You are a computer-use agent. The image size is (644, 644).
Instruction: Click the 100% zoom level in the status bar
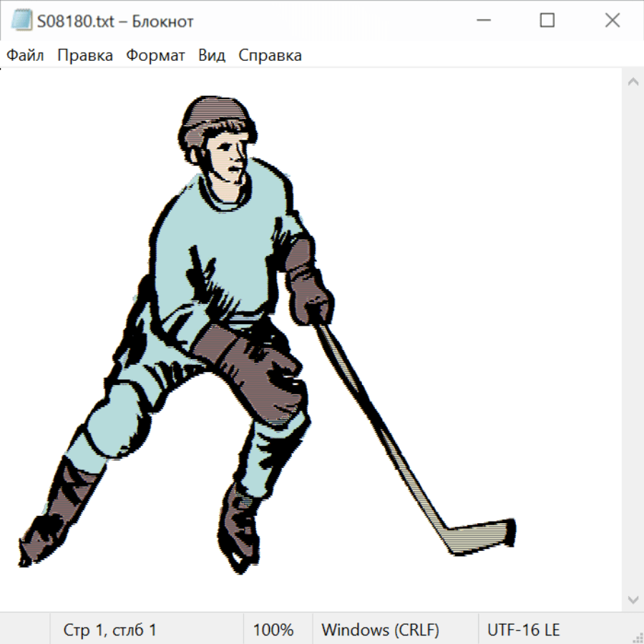click(x=273, y=630)
